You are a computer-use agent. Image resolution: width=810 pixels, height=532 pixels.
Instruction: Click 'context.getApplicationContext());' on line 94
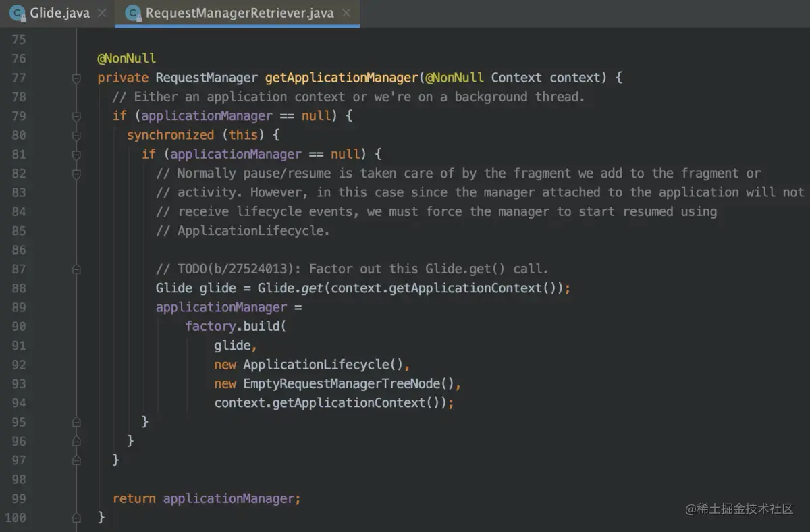[x=334, y=403]
